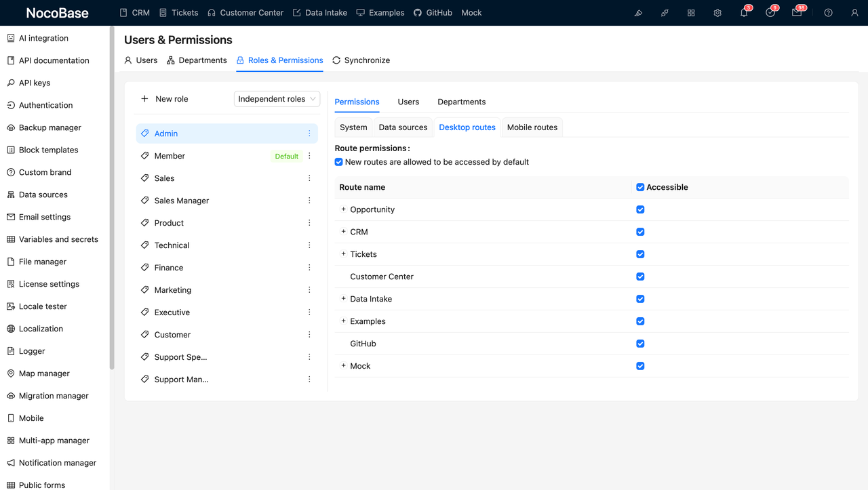Viewport: 868px width, 490px height.
Task: Open messages via the envelope icon showing 98
Action: click(796, 12)
